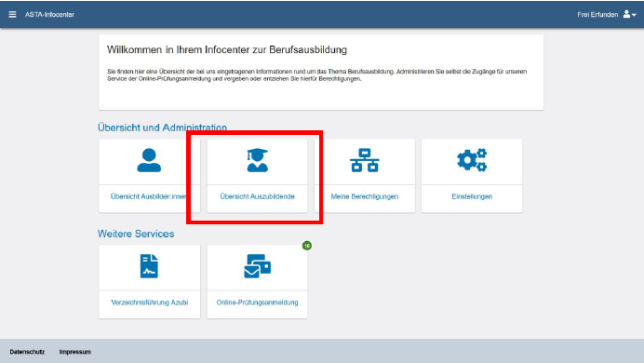Screen dimensions: 644x363
Task: Open the user account dropdown icon
Action: pyautogui.click(x=630, y=14)
